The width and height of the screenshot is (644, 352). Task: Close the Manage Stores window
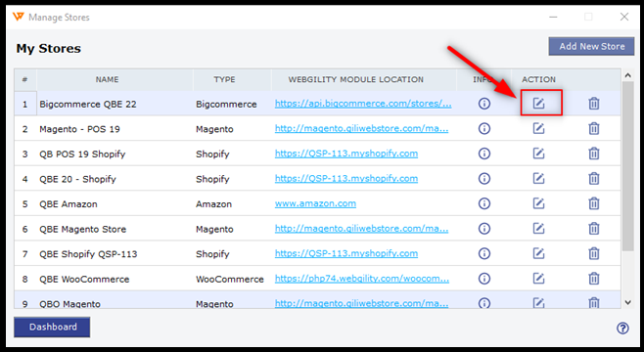click(x=624, y=17)
